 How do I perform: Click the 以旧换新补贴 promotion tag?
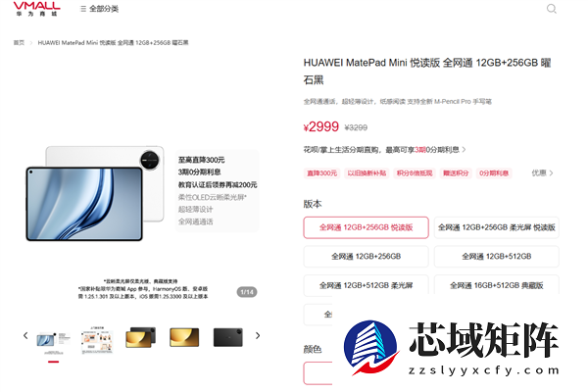pos(367,172)
